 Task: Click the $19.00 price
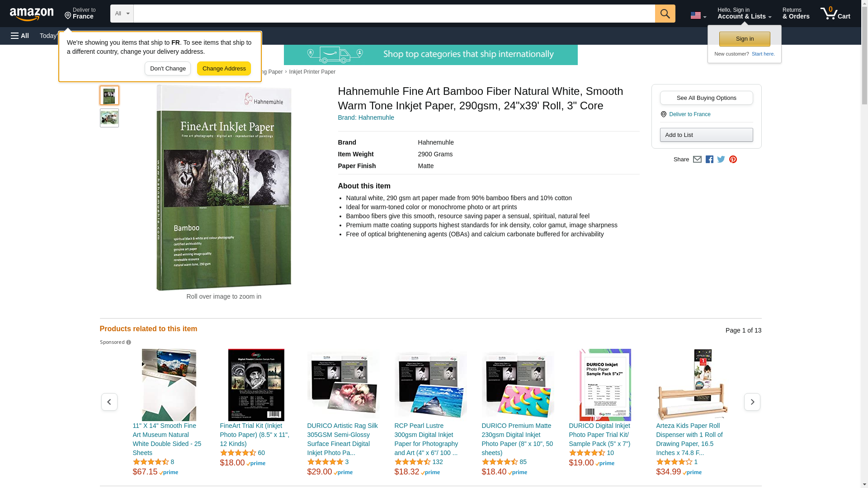(581, 463)
